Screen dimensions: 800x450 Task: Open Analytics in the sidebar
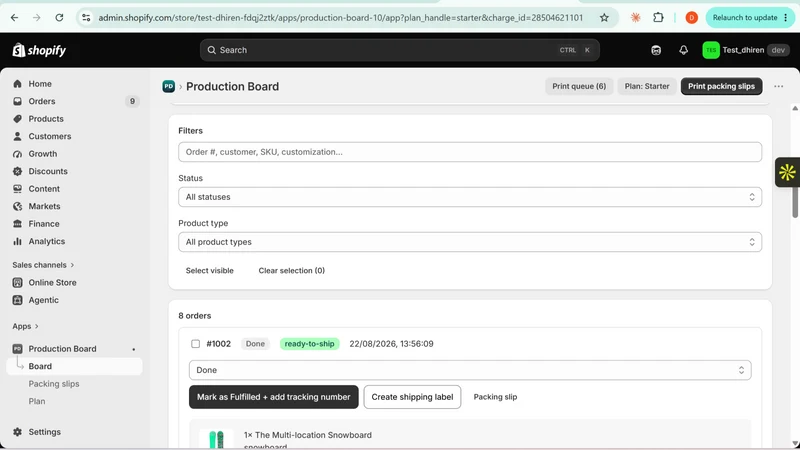tap(46, 241)
